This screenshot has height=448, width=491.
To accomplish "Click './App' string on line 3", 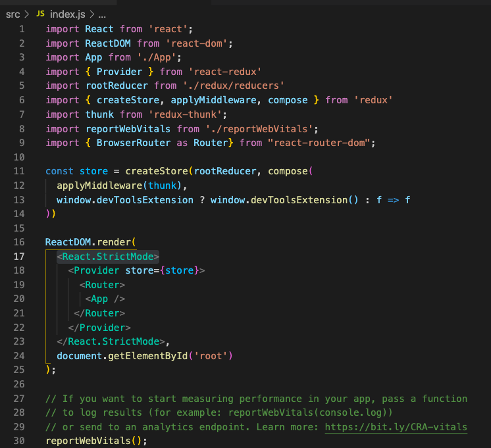I will coord(157,58).
